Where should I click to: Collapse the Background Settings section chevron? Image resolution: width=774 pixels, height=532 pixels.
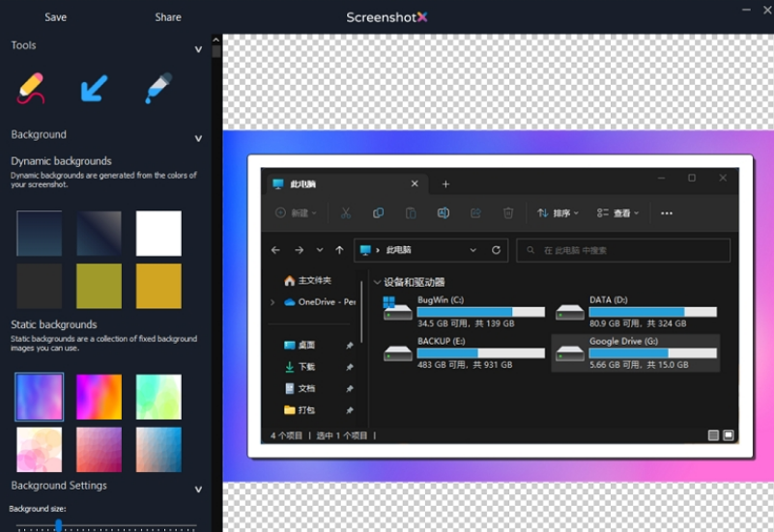coord(198,490)
